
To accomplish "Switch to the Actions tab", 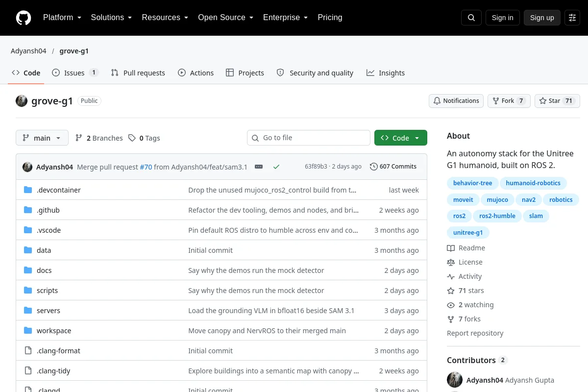I will click(196, 73).
